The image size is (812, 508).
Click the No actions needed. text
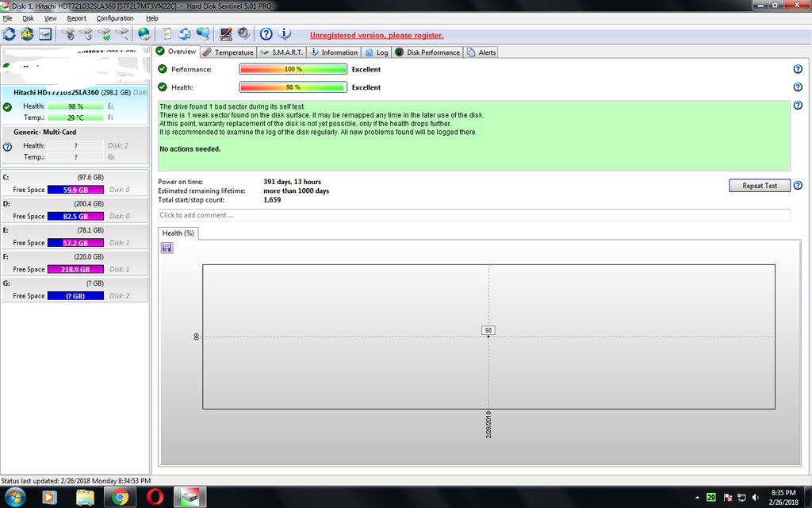pos(190,148)
